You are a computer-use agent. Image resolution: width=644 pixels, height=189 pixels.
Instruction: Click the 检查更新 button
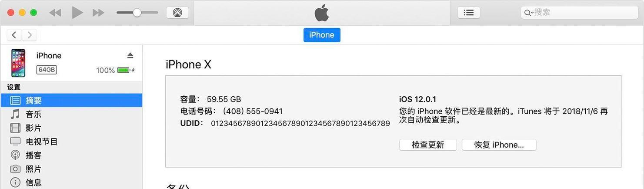click(x=428, y=145)
